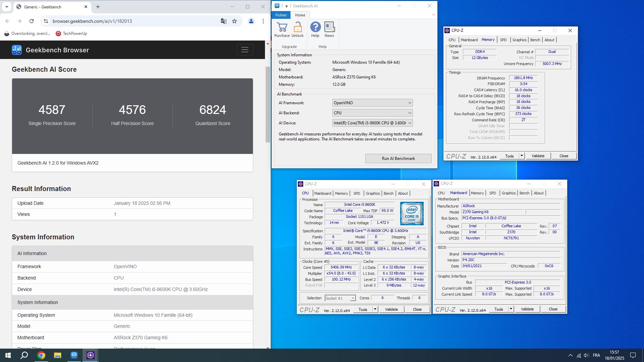644x362 pixels.
Task: Open the Chrome tab search dropdown
Action: (x=7, y=7)
